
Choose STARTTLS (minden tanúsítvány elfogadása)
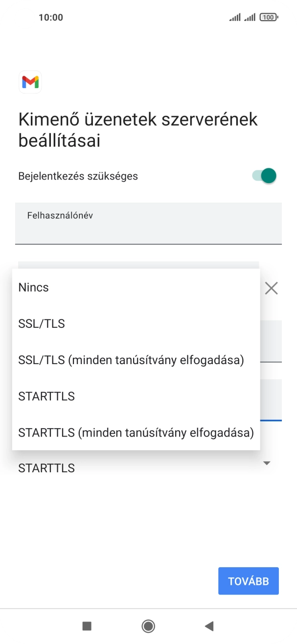(136, 433)
